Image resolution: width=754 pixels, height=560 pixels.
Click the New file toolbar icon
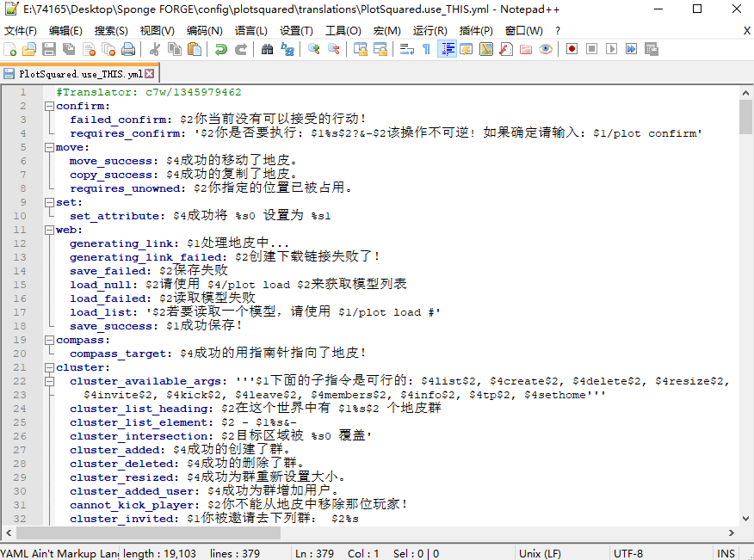11,49
